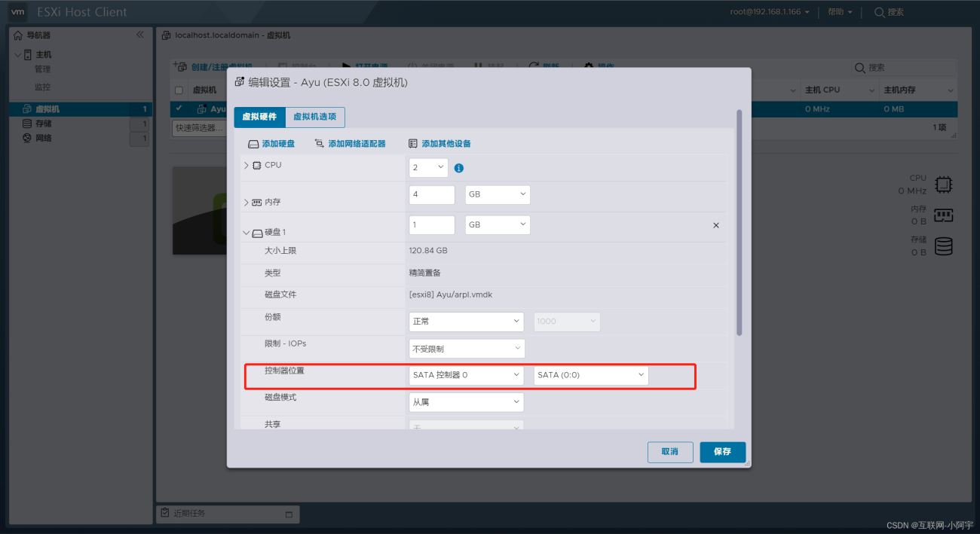
Task: Collapse the 主机 tree node
Action: (x=18, y=54)
